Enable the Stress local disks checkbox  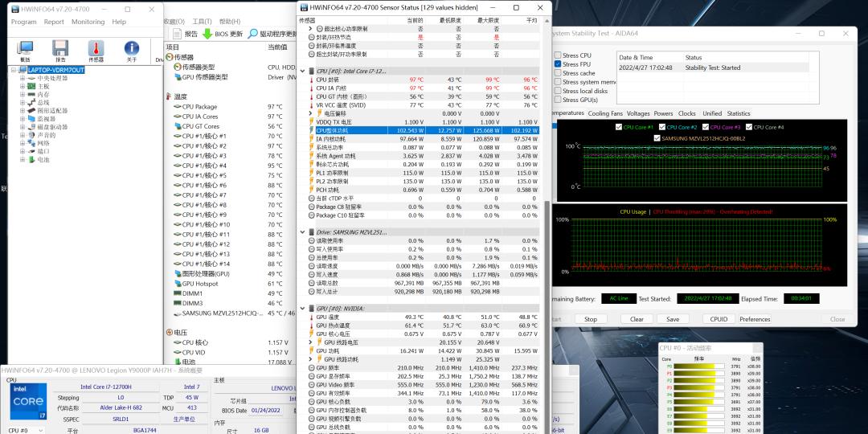tap(558, 91)
